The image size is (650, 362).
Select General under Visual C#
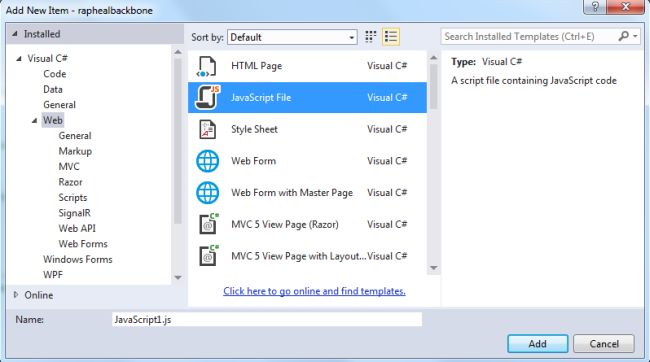click(x=59, y=105)
